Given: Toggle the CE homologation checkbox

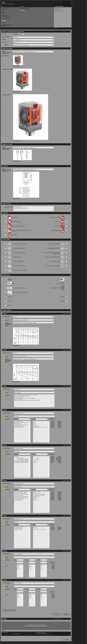Looking at the screenshot, I should coord(6,279).
